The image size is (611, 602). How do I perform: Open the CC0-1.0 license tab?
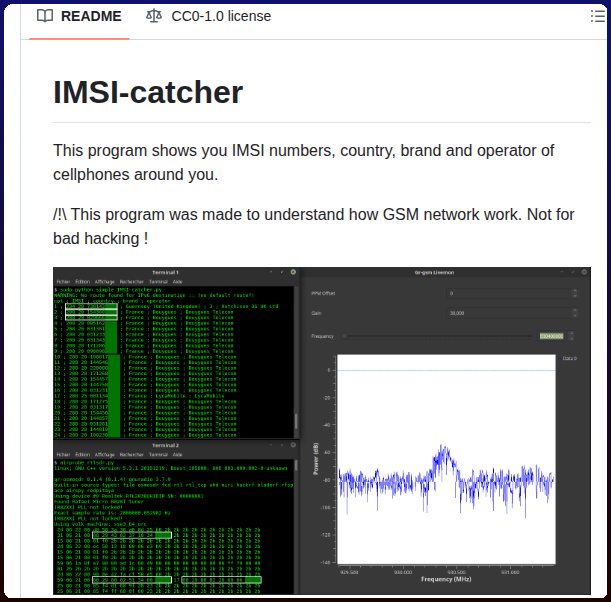click(x=208, y=16)
